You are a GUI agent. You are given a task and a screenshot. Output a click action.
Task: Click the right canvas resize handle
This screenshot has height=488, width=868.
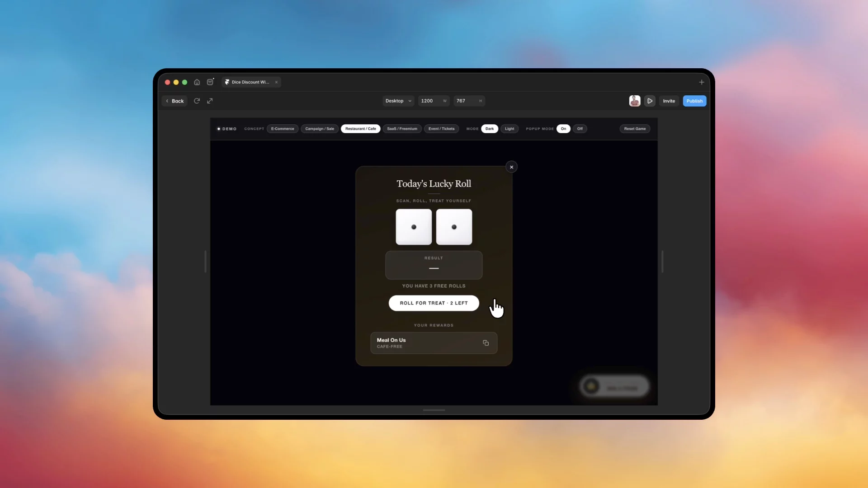click(x=662, y=262)
